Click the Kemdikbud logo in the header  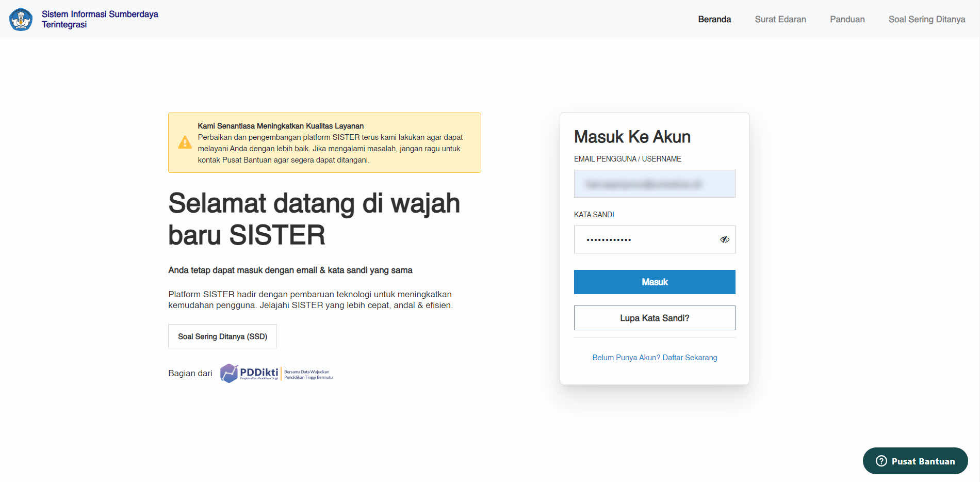pos(21,19)
